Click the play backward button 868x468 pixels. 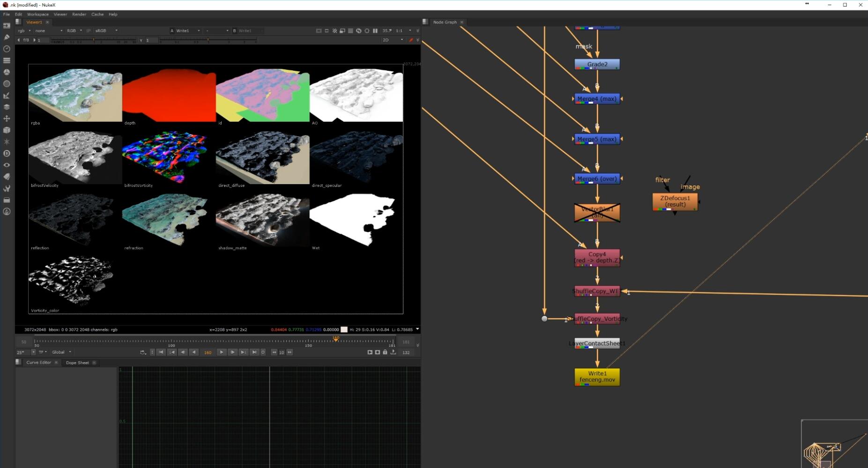click(x=193, y=352)
